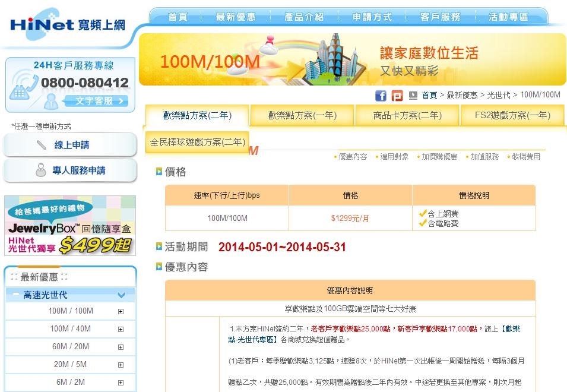567x392 pixels.
Task: Click the 速率(下行/上行)bps column header
Action: click(227, 195)
